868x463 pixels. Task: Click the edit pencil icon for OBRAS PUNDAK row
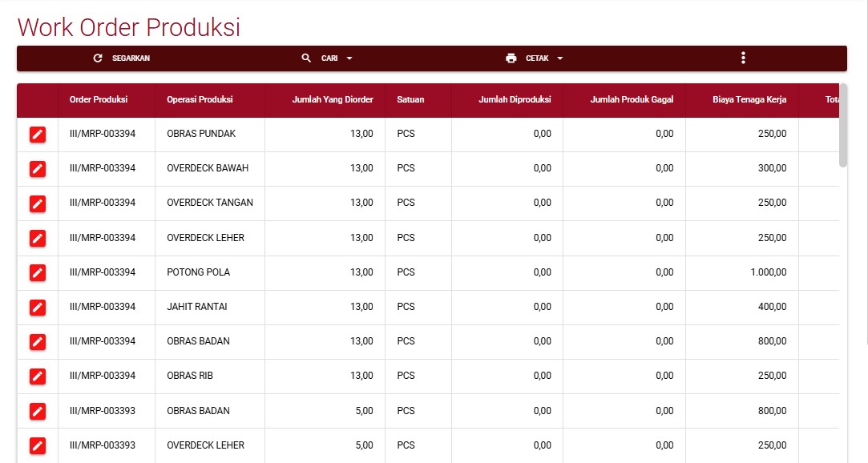38,135
